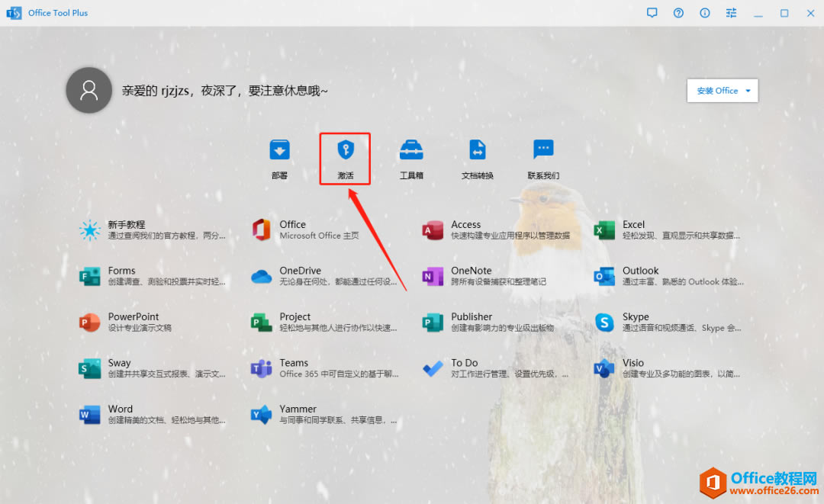Click the user avatar profile picture
Viewport: 824px width, 504px height.
click(x=89, y=90)
